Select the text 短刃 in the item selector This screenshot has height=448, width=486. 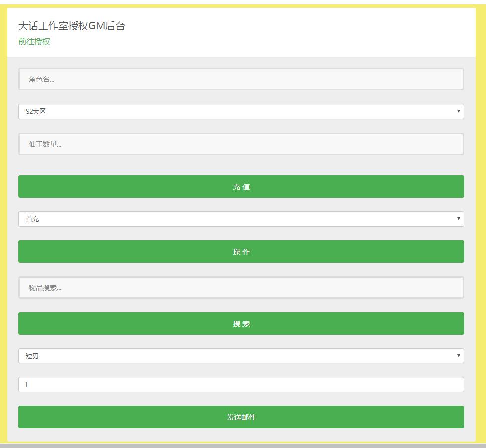coord(32,356)
